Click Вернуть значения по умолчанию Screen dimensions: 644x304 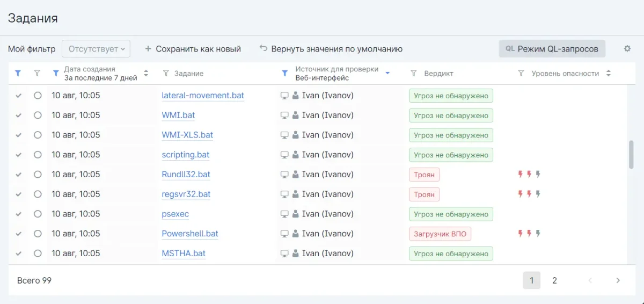point(331,49)
